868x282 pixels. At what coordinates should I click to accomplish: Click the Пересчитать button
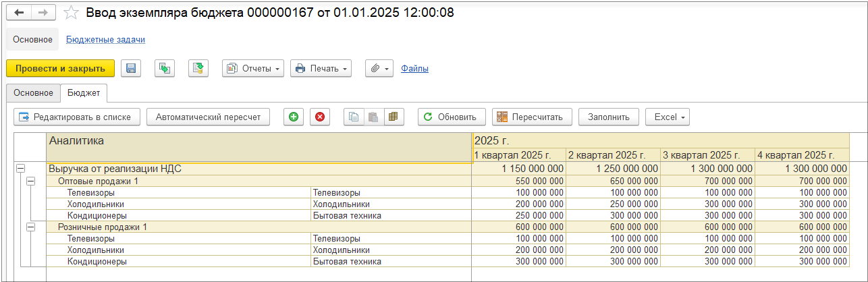click(x=532, y=117)
